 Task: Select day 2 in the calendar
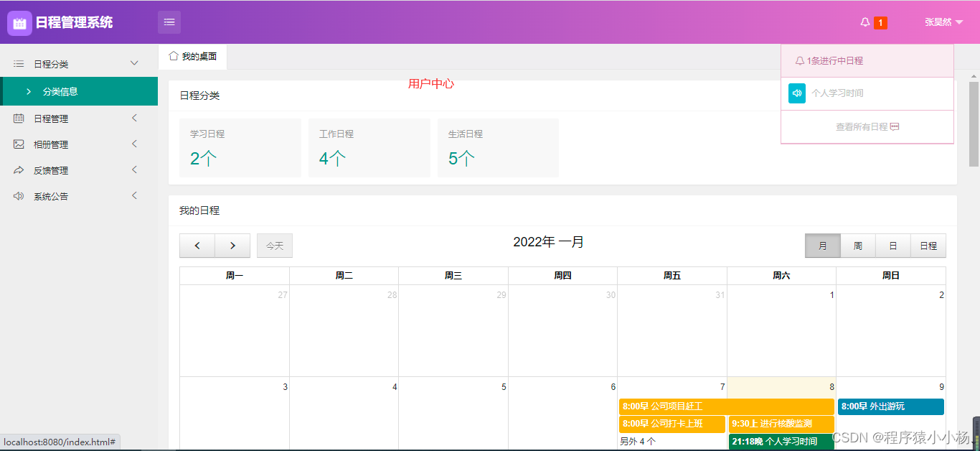tap(941, 295)
